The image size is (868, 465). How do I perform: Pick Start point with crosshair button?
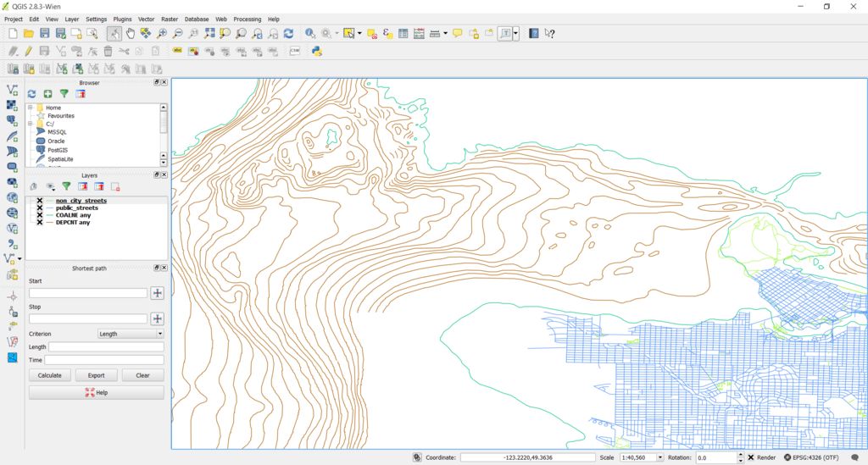[157, 293]
